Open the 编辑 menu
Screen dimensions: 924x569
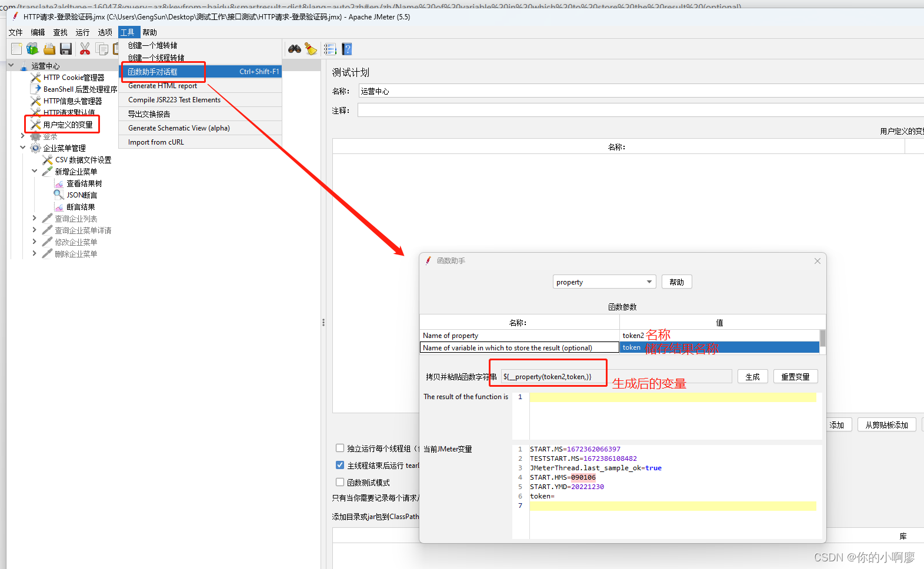pos(38,32)
